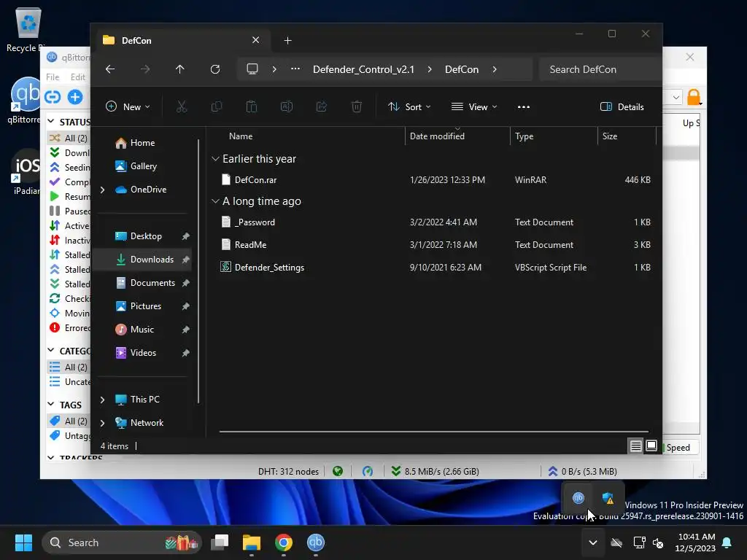Go back with the Explorer back arrow

point(110,69)
